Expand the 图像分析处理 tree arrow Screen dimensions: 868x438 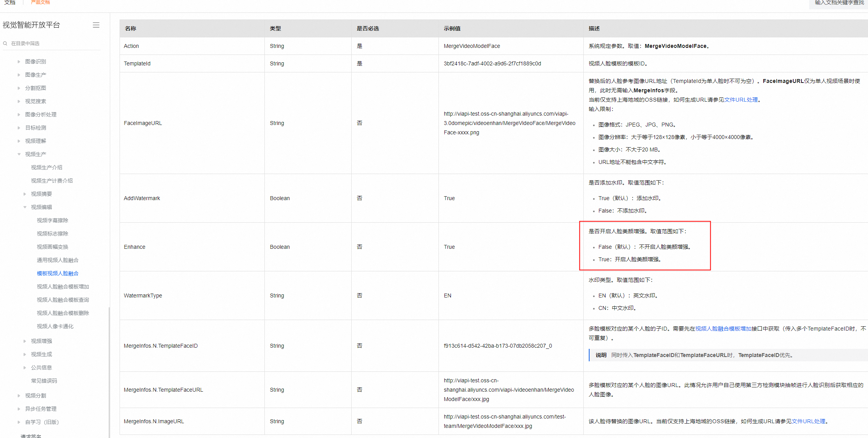click(19, 114)
